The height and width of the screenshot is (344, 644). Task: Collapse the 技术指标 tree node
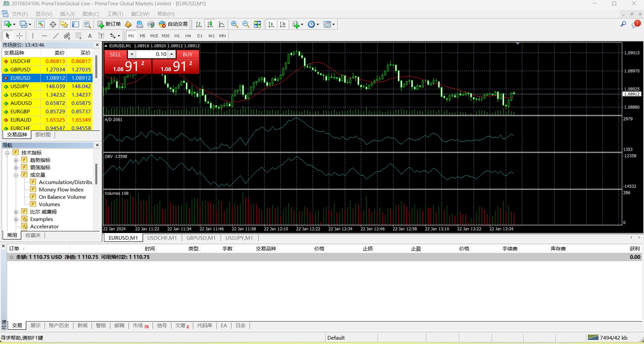click(x=7, y=153)
